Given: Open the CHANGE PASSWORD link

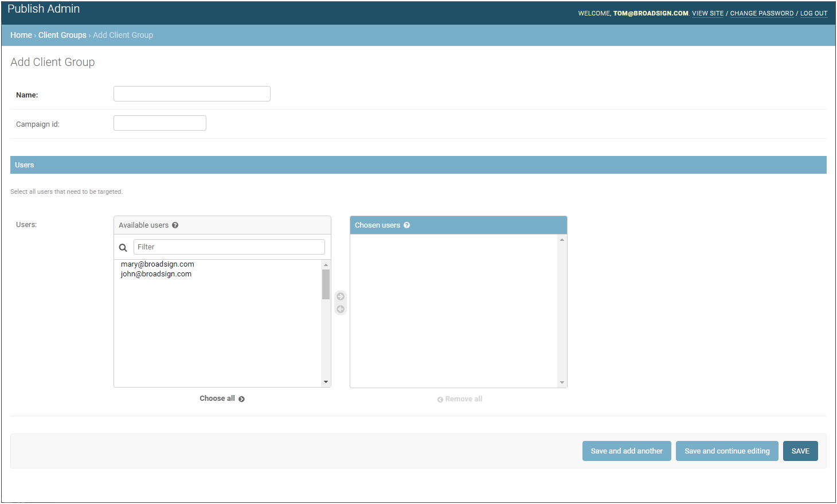Looking at the screenshot, I should (x=762, y=13).
